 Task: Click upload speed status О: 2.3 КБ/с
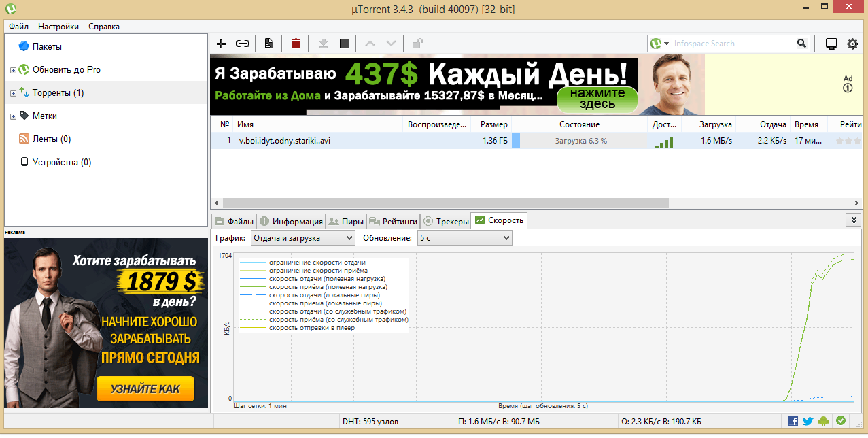[662, 422]
